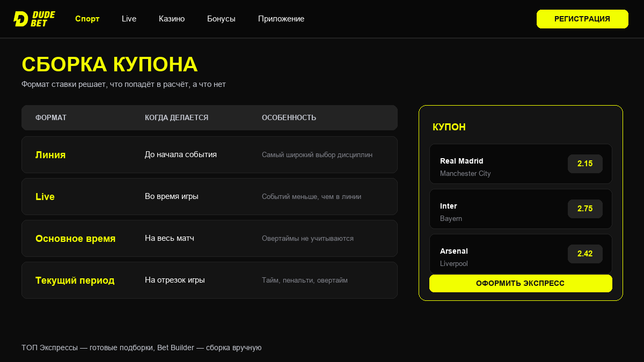Click 'Тайм, пенальти, овертайм' text
The image size is (644, 362).
[x=305, y=280]
